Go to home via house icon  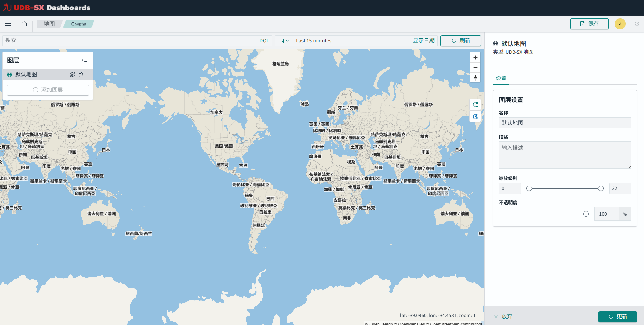point(24,24)
